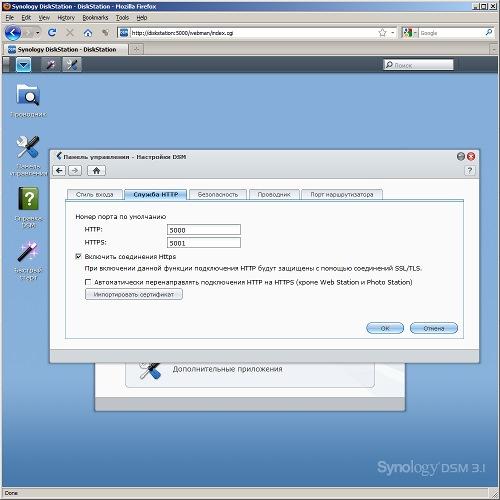The height and width of the screenshot is (500, 500).
Task: Minimize the DSM settings dialog with gray round button
Action: click(x=461, y=156)
